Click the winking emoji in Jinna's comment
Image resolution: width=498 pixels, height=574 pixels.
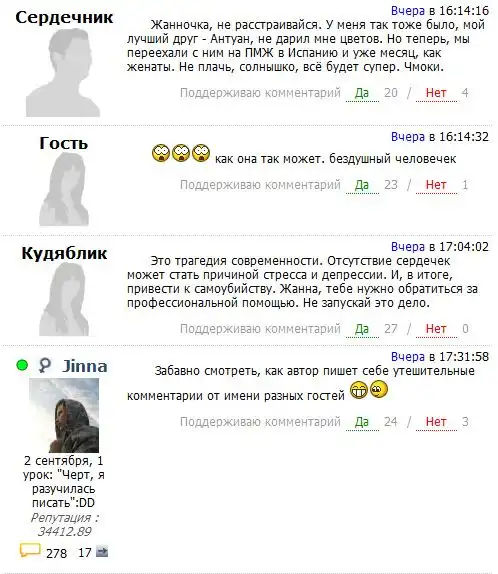coord(379,390)
